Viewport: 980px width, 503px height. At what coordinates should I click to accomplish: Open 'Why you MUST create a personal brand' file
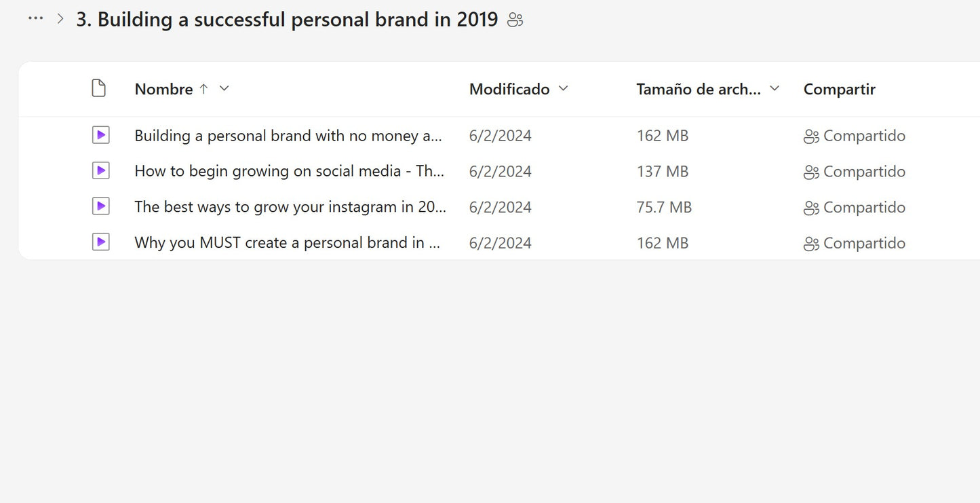pyautogui.click(x=288, y=242)
